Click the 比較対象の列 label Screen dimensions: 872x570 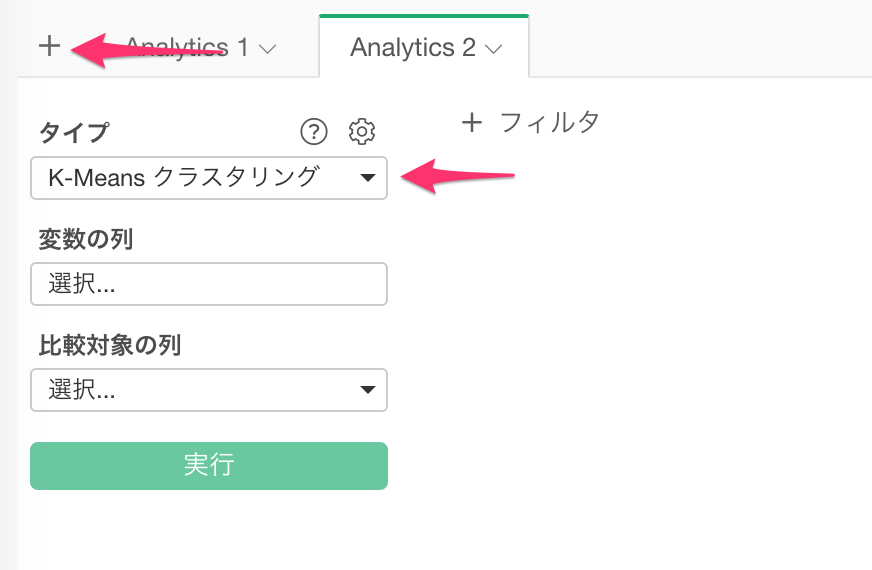[110, 345]
